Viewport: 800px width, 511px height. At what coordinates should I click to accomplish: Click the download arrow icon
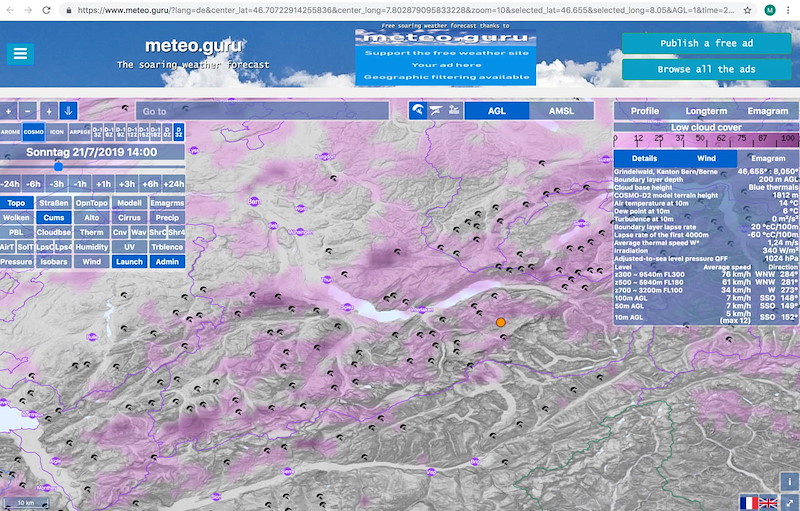pos(68,111)
